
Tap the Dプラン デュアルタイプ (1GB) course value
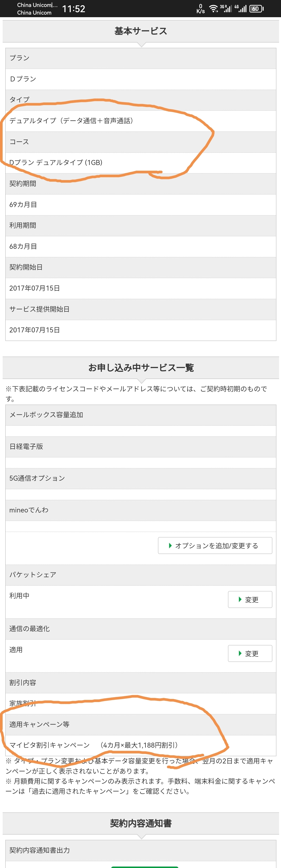[56, 162]
